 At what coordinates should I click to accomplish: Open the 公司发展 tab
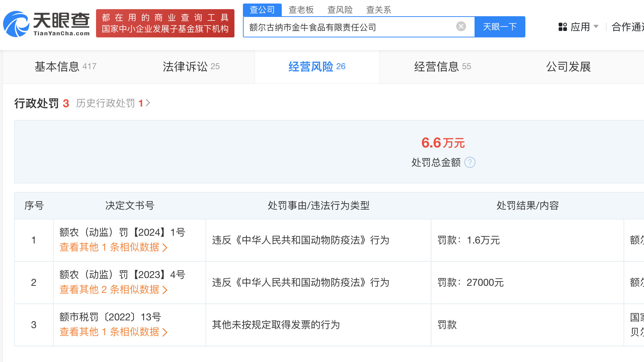tap(568, 66)
